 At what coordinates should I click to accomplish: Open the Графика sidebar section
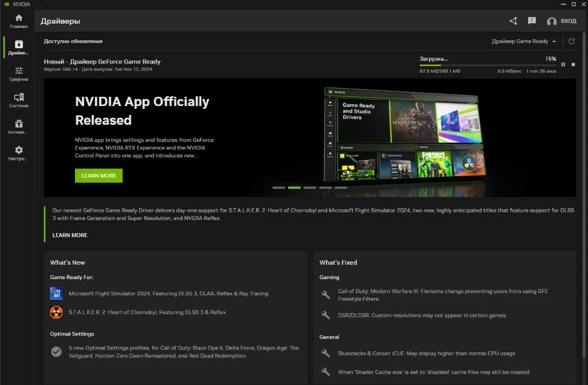pos(19,74)
